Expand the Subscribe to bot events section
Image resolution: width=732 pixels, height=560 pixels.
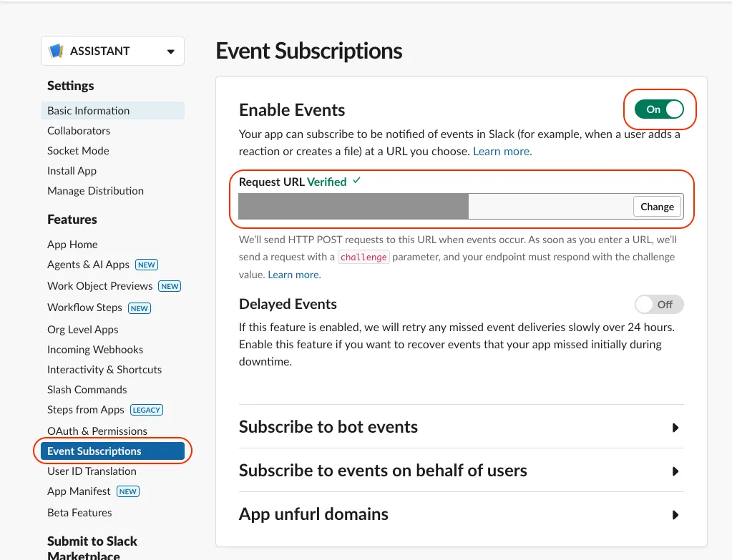pyautogui.click(x=675, y=428)
